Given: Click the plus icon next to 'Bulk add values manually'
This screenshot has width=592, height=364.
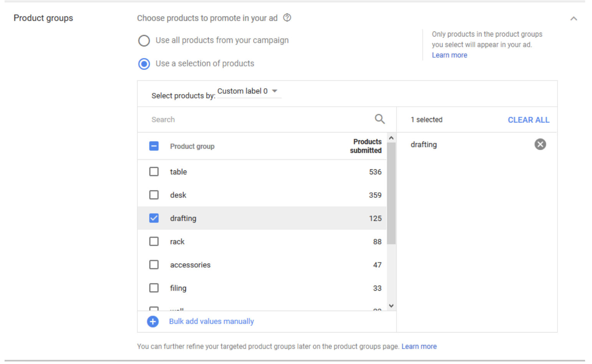Looking at the screenshot, I should 152,321.
